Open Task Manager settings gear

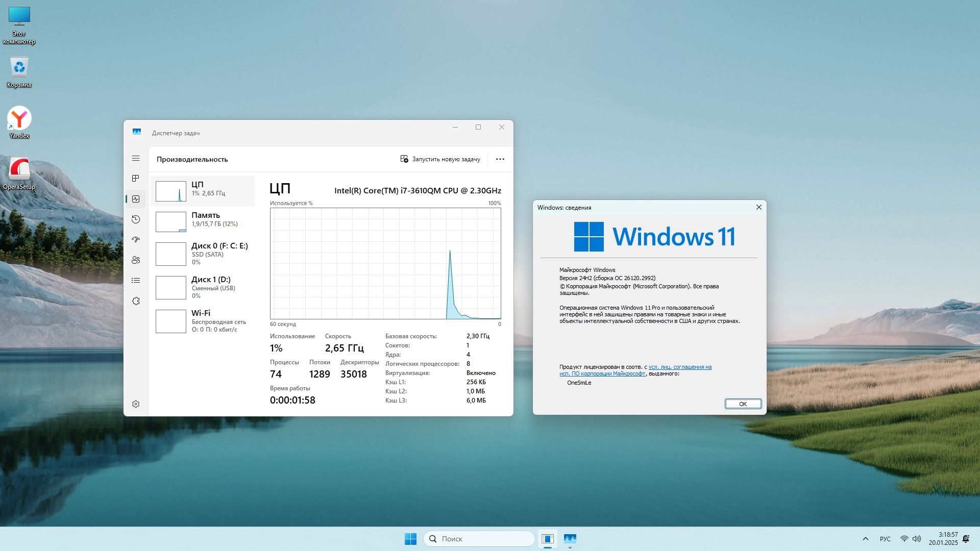[x=136, y=404]
